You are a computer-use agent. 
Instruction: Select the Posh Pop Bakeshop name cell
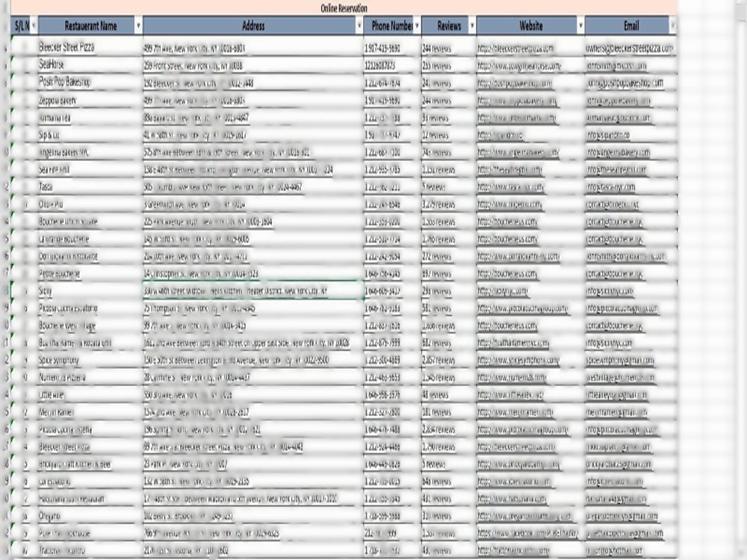tap(90, 82)
